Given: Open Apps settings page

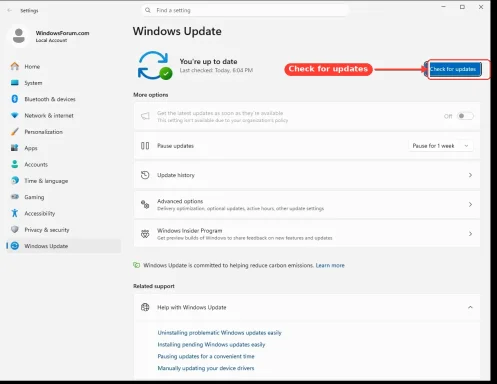Looking at the screenshot, I should coord(63,148).
